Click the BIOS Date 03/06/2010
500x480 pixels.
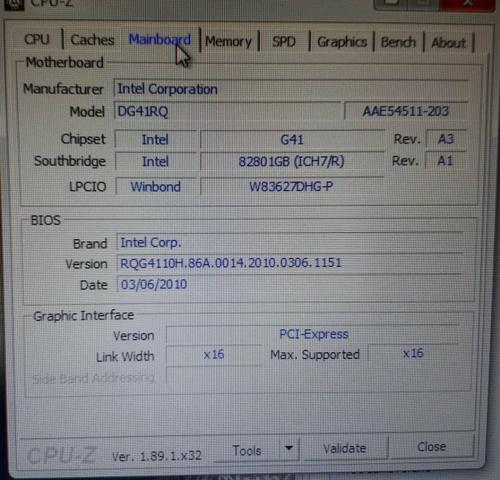click(x=289, y=284)
